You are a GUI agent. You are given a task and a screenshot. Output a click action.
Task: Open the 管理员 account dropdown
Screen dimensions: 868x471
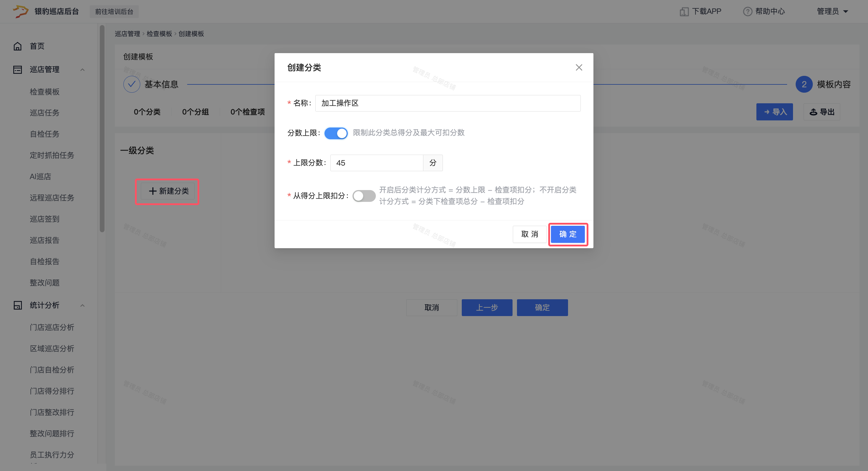832,12
